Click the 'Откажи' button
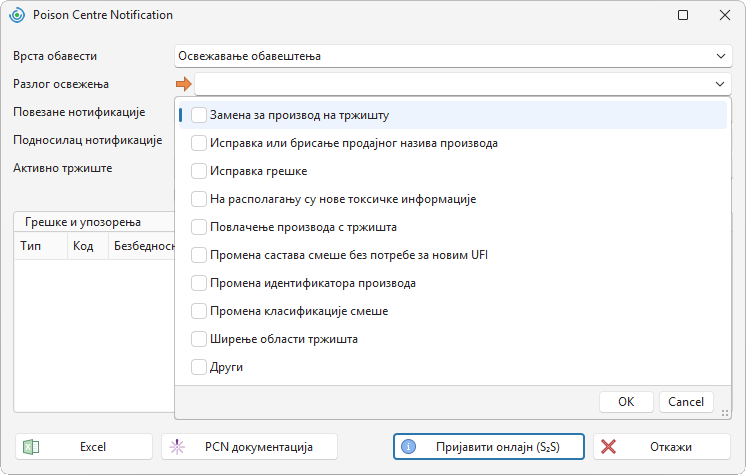Screen dimensions: 746x475 [x=662, y=447]
